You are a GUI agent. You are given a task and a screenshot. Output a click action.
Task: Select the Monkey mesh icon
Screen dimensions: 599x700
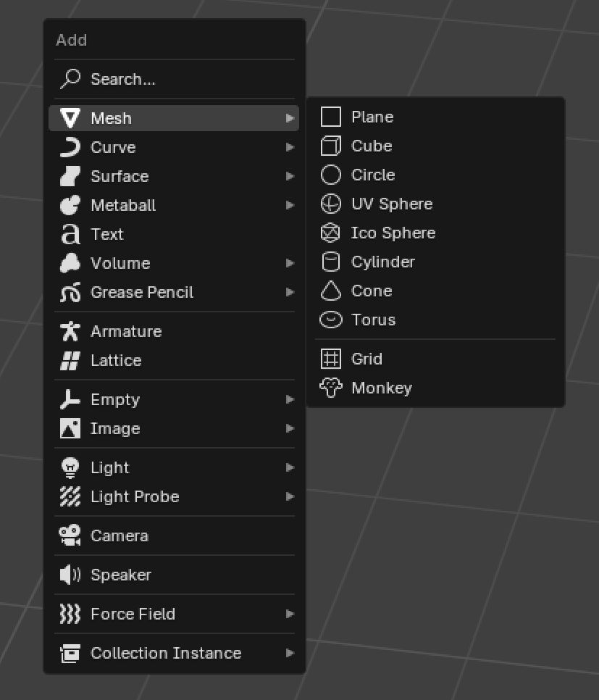[330, 388]
